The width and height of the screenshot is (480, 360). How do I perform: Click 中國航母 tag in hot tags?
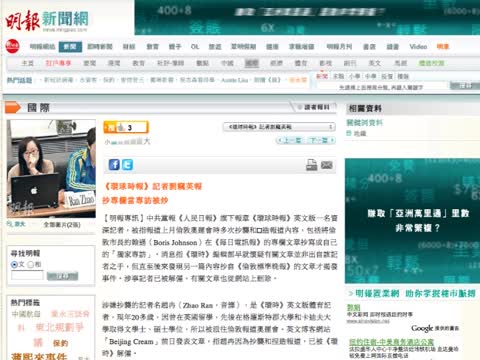pyautogui.click(x=26, y=314)
